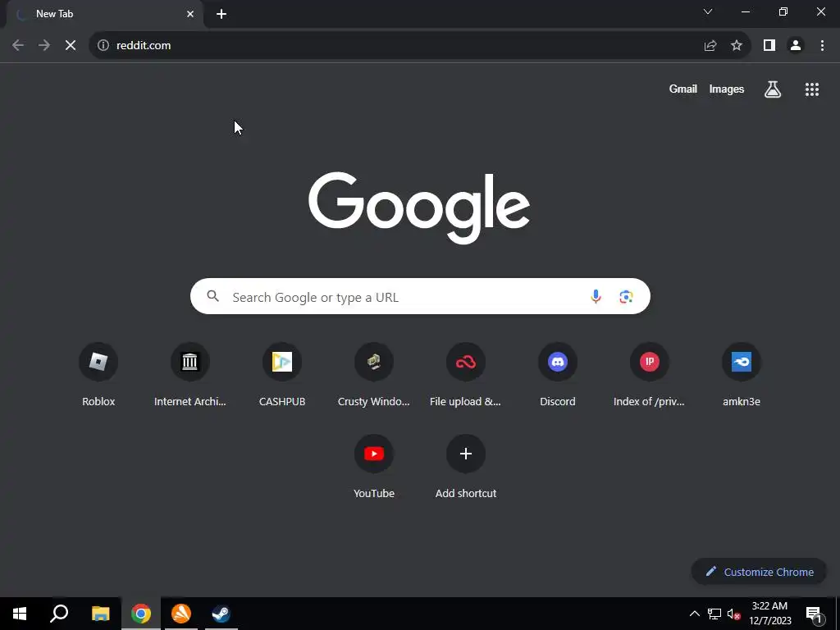Open the Windows notification center
Screen dimensions: 840x630
813,614
